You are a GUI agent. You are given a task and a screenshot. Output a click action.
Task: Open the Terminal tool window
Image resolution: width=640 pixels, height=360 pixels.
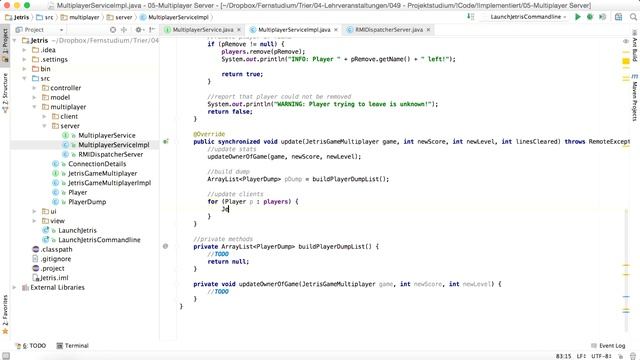[x=72, y=346]
